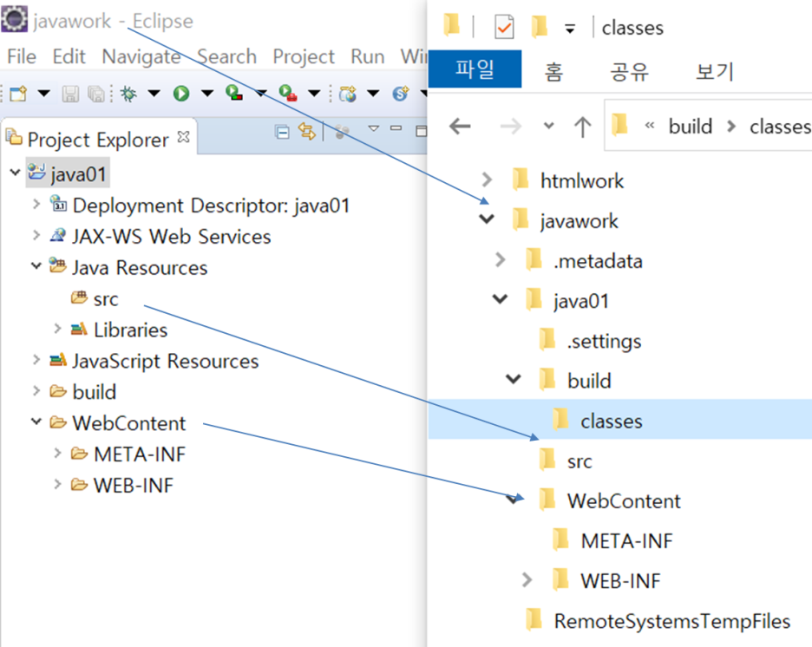Open recent locations dropdown chevron

click(x=549, y=126)
